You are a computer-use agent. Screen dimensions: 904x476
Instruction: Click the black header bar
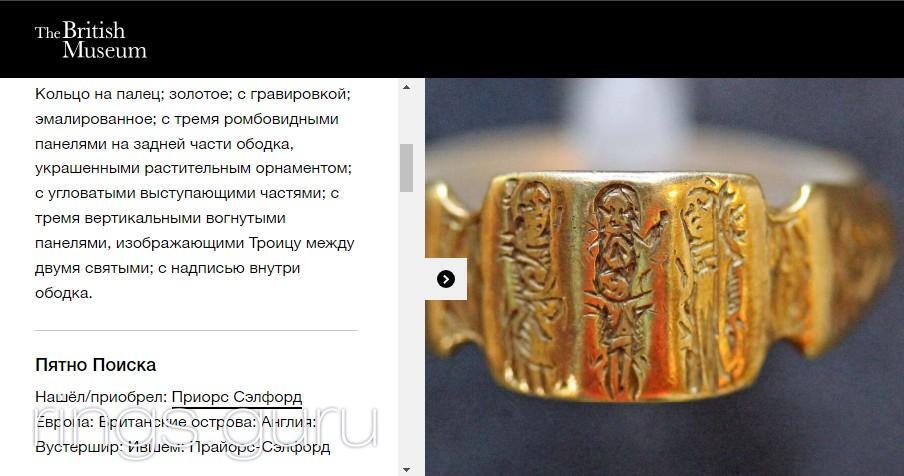[x=452, y=39]
